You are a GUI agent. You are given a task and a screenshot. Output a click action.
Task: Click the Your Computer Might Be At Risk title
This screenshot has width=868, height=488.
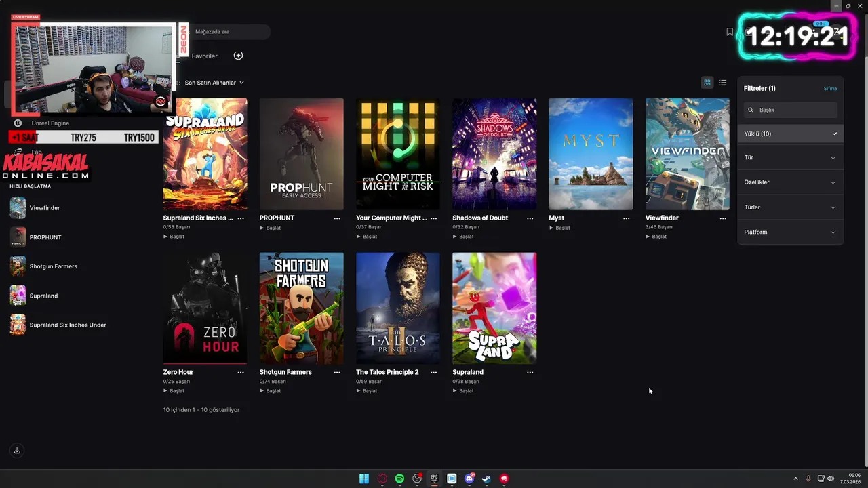tap(391, 218)
